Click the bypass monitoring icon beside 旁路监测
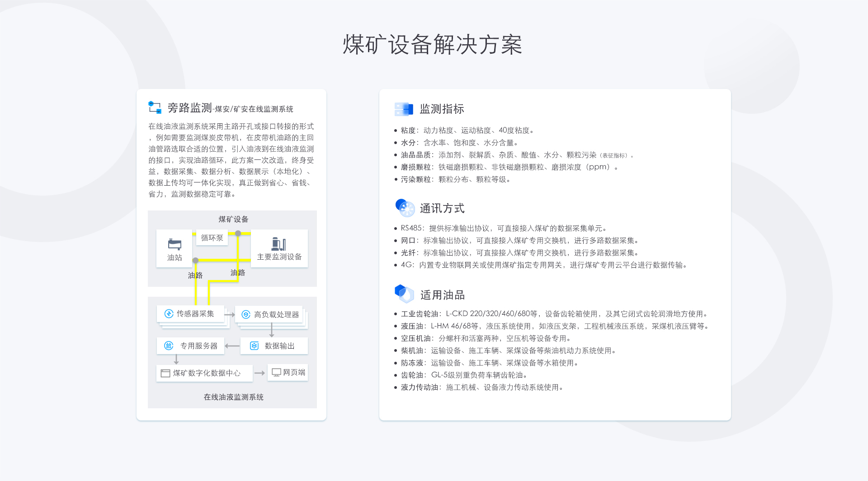Screen dimensions: 868x481 click(155, 107)
